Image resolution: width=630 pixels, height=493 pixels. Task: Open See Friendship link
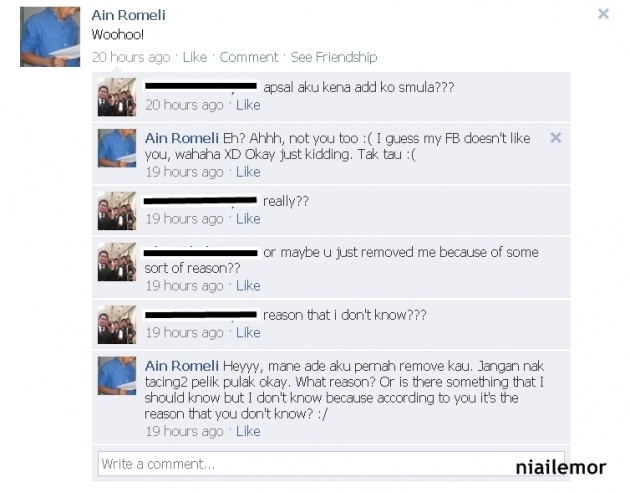tap(334, 57)
